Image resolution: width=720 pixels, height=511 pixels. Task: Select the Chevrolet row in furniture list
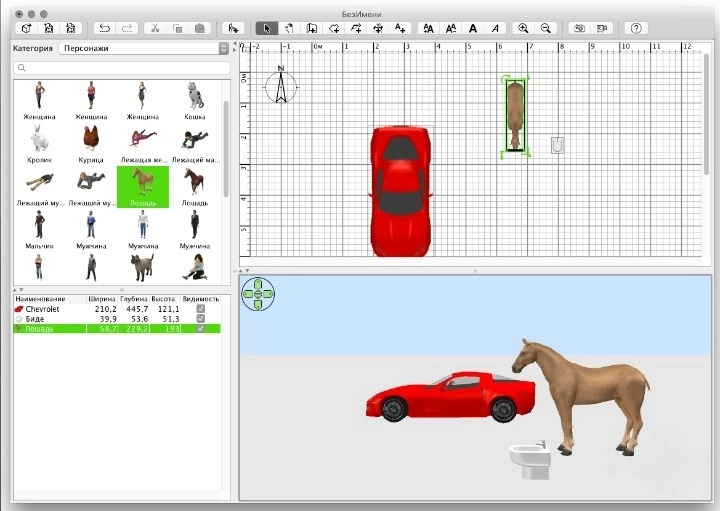(x=60, y=309)
